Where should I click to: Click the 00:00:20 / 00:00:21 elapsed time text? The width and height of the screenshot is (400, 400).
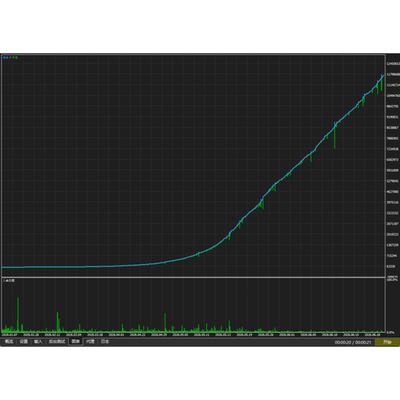click(x=353, y=342)
